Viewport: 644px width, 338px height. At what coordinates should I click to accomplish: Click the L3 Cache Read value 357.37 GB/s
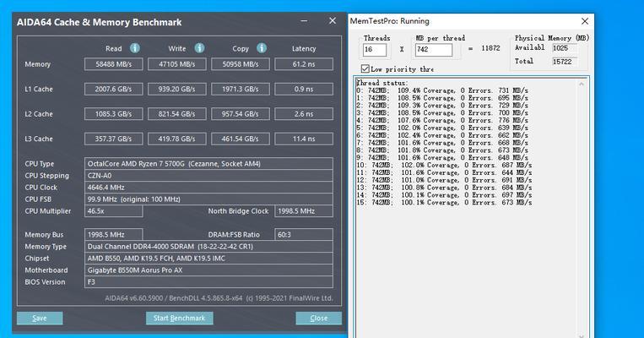point(114,139)
